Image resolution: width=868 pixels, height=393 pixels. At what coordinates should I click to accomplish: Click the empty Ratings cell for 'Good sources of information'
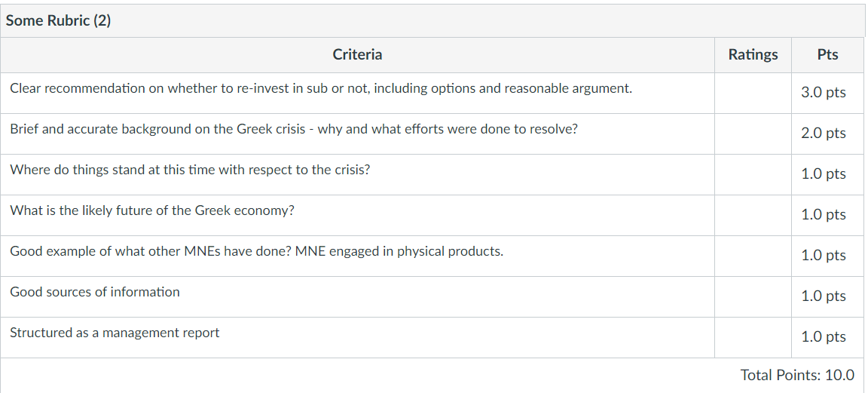(753, 297)
